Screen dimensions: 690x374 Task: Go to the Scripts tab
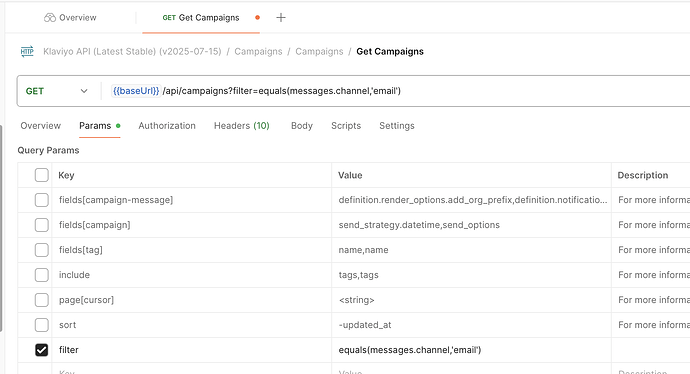[346, 126]
